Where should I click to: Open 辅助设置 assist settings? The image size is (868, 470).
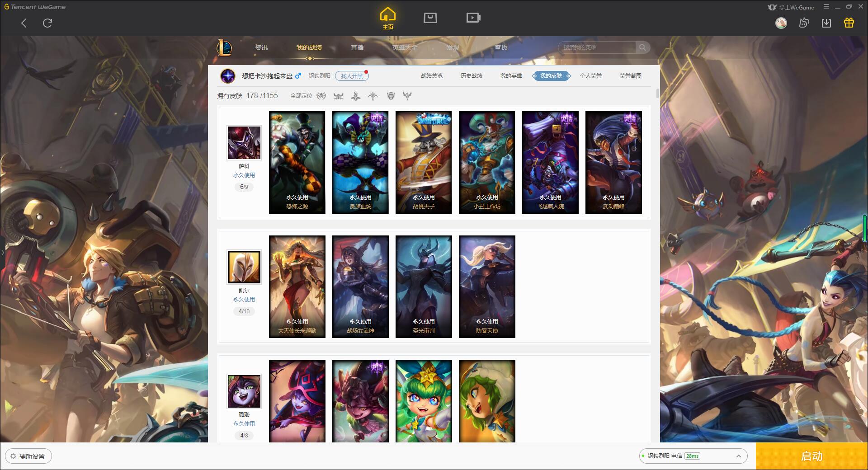pyautogui.click(x=28, y=456)
